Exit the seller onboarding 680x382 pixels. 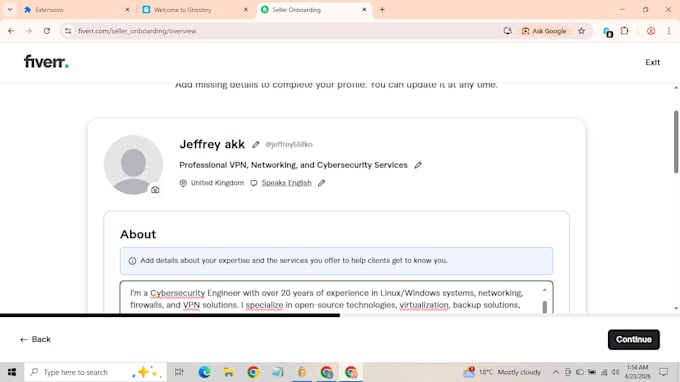652,62
